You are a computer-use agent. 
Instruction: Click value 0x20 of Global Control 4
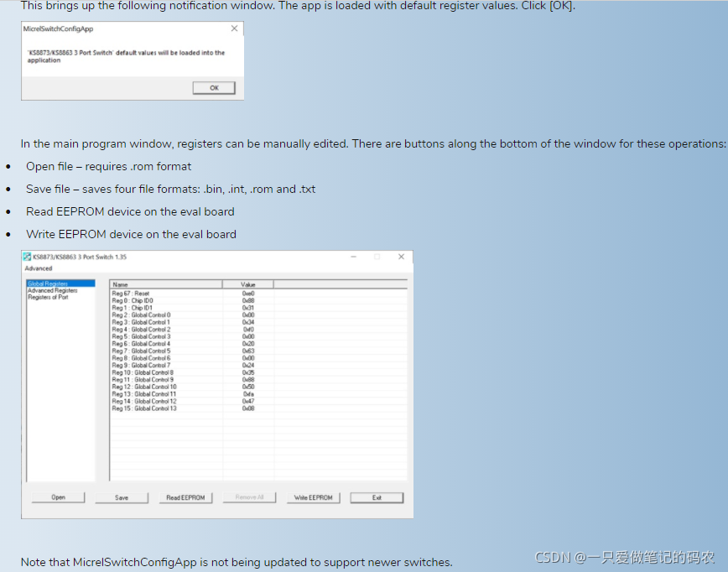tap(248, 344)
